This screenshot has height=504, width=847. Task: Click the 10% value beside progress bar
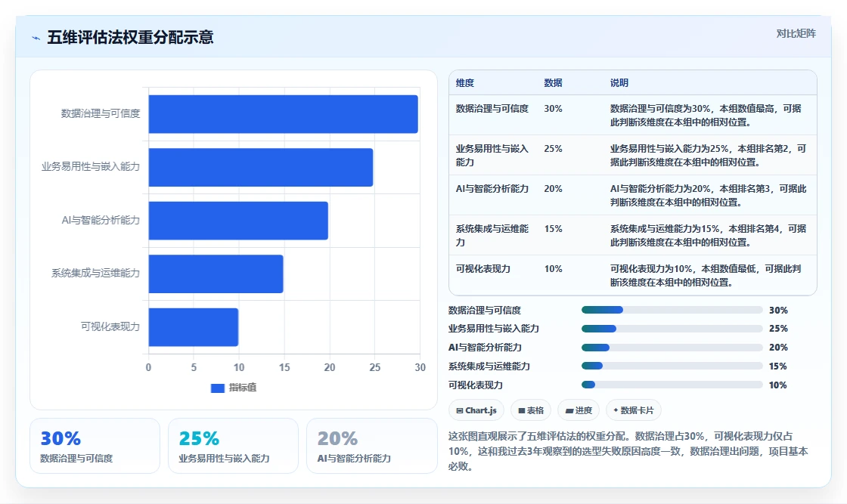coord(778,385)
